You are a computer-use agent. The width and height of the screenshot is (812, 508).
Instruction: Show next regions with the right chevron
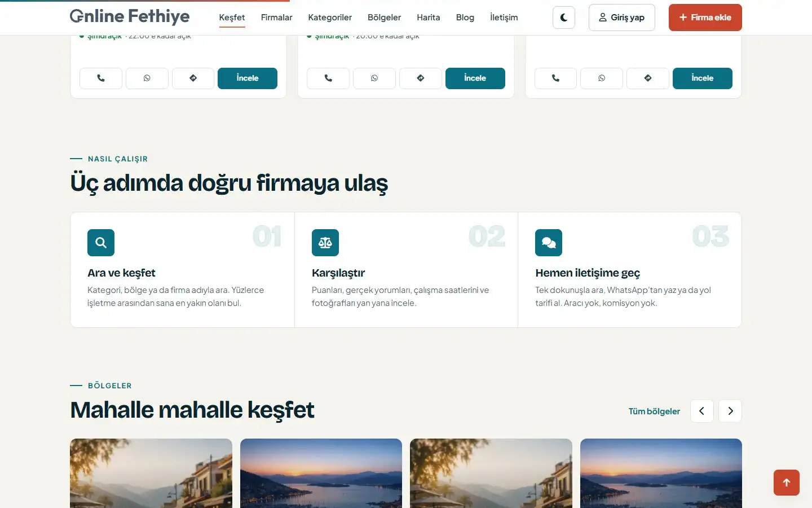(x=730, y=411)
